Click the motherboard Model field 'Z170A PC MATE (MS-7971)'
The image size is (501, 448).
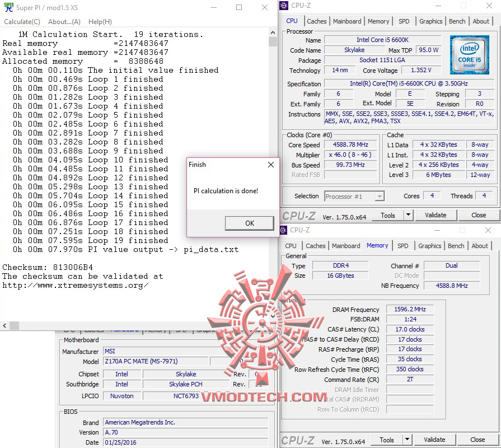click(156, 361)
